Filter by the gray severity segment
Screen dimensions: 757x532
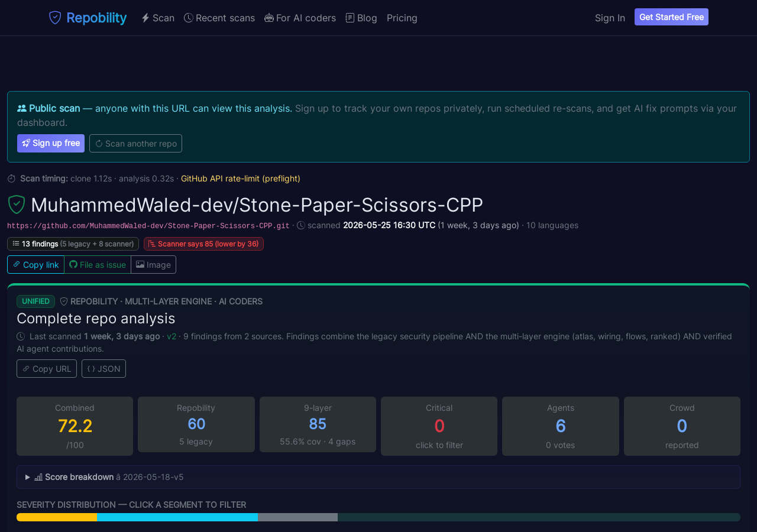tap(297, 517)
